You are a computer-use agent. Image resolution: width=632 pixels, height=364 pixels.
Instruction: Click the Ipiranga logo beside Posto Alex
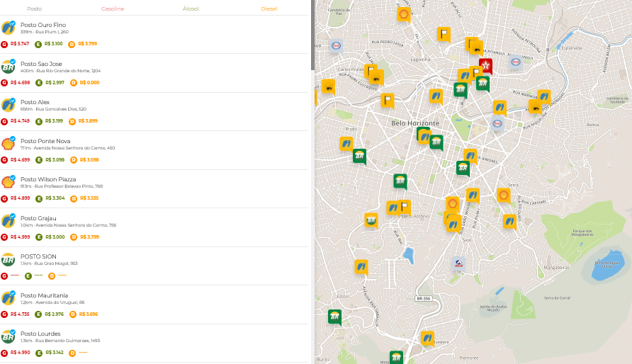point(8,105)
